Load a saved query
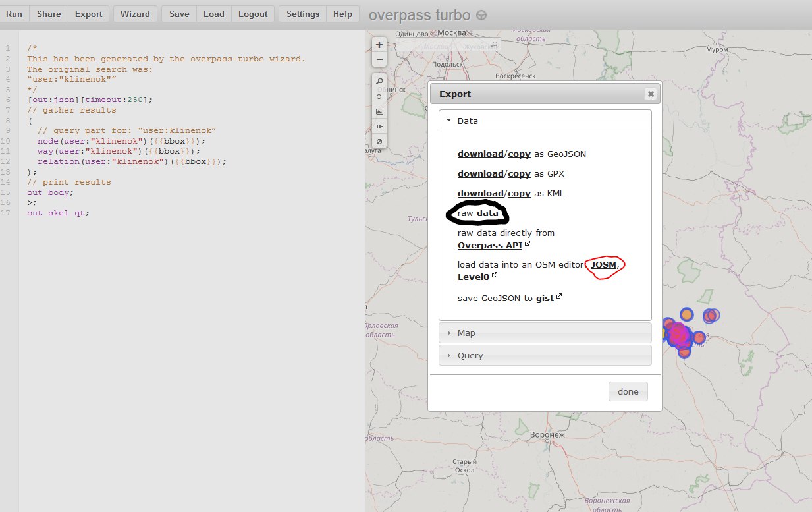Image resolution: width=812 pixels, height=512 pixels. 214,14
